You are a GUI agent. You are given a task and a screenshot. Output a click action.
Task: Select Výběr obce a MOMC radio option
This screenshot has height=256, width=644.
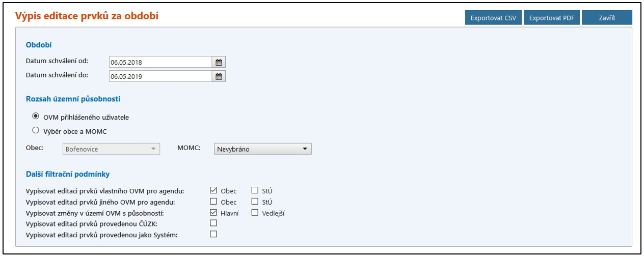(36, 130)
